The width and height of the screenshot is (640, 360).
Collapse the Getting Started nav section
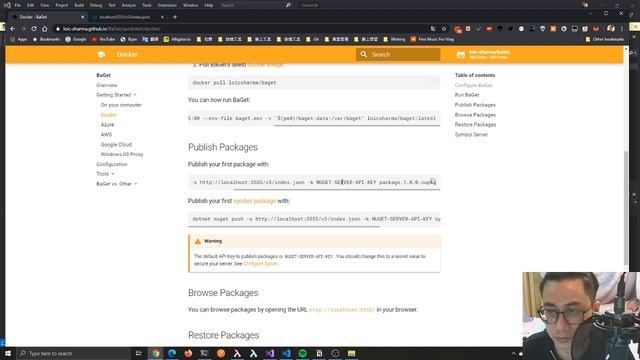116,95
